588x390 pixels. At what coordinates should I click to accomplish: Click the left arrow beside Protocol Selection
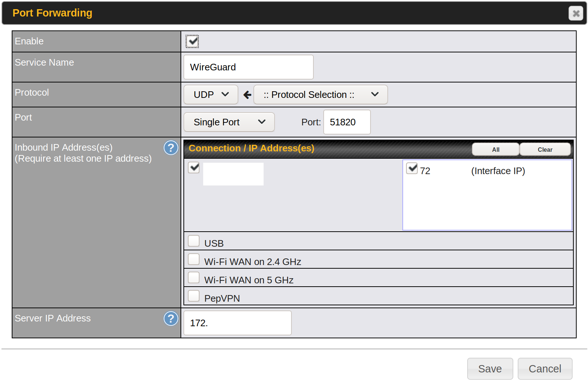pos(247,95)
